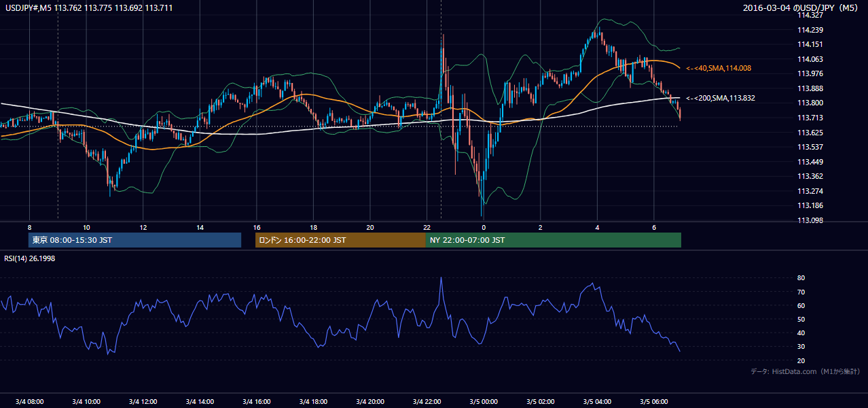Select the 200 SMA 113.832 label

(721, 98)
